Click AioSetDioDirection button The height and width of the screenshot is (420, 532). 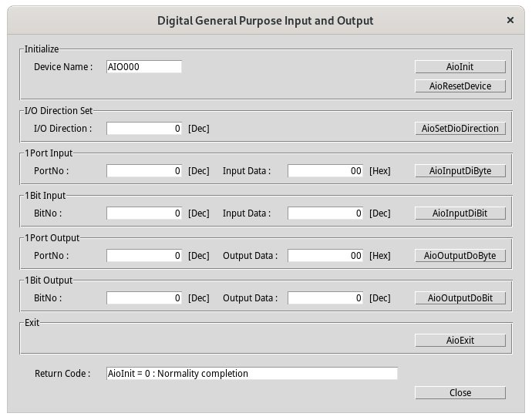(460, 129)
